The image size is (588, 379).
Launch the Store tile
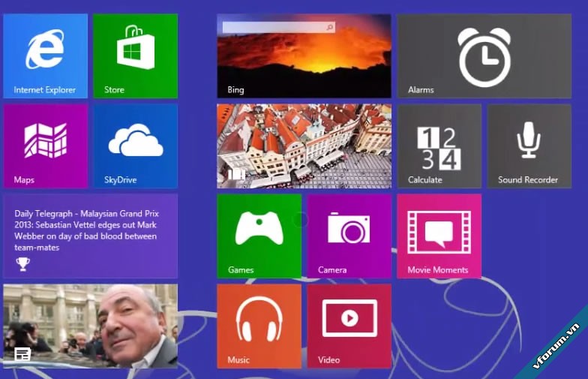coord(135,56)
